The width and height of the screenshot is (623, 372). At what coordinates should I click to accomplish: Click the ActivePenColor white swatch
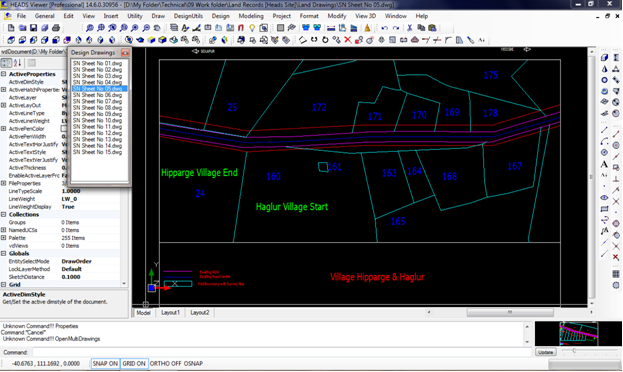point(64,129)
